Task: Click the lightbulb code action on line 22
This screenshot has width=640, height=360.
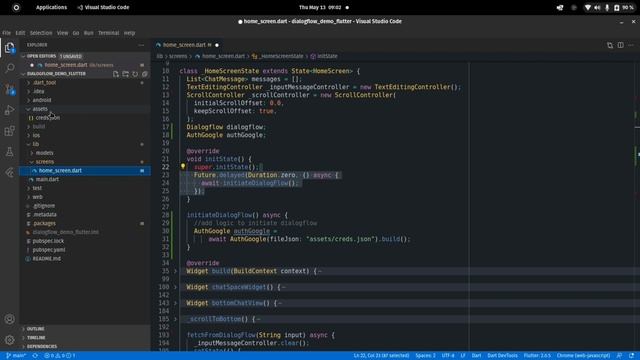Action: (183, 167)
